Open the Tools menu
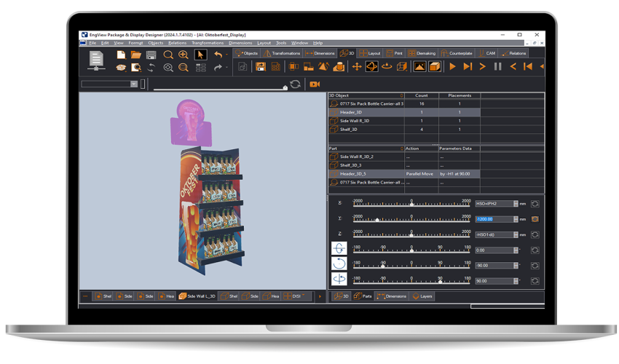This screenshot has width=619, height=364. coord(281,43)
